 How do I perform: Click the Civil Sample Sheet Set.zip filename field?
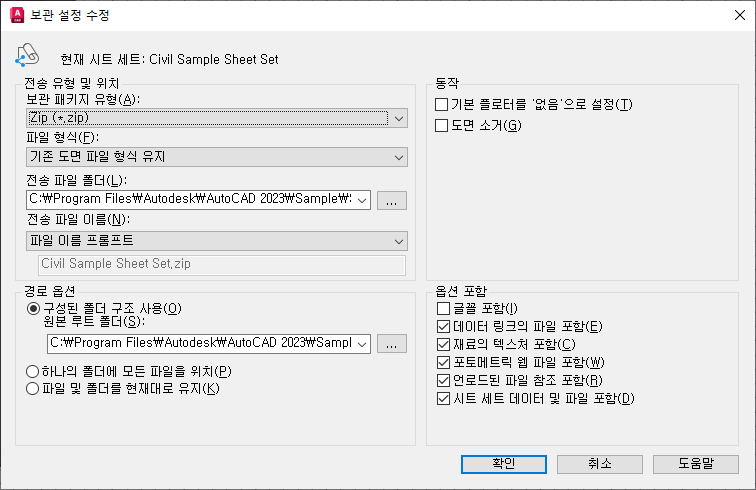coord(222,264)
